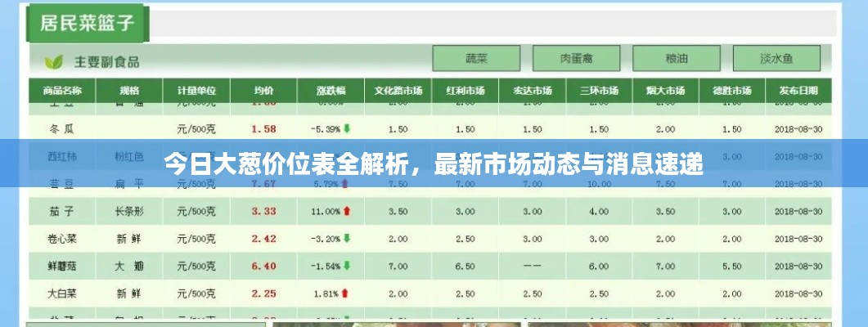Click the 主要副食品 section heading
Viewport: 868px width, 327px height.
107,62
